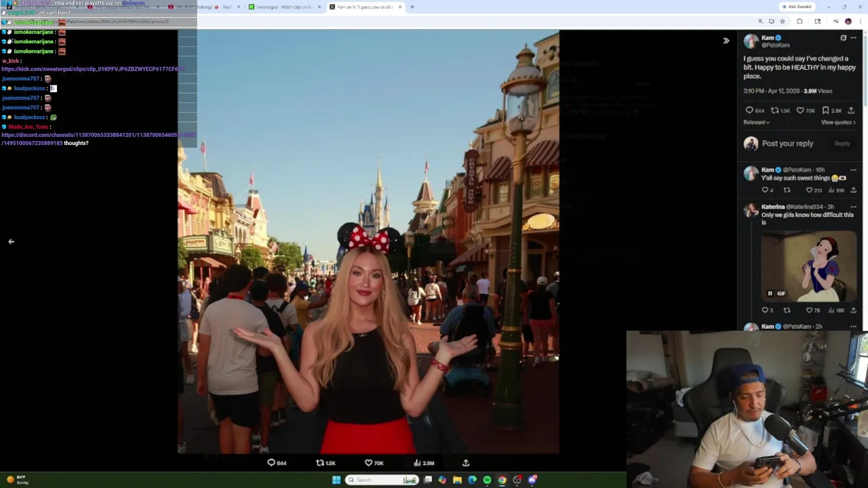Share the photo via icon below image
This screenshot has width=868, height=488.
[466, 463]
